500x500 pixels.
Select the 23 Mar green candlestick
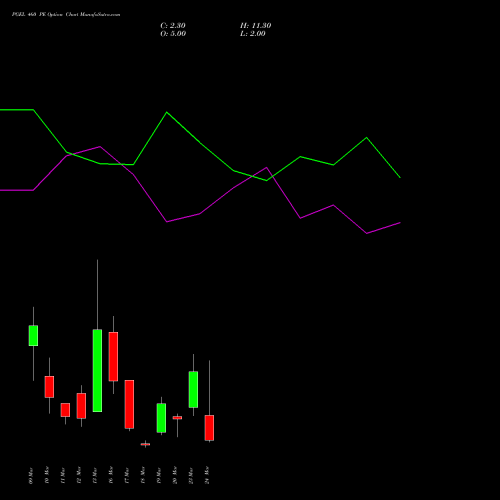point(193,389)
